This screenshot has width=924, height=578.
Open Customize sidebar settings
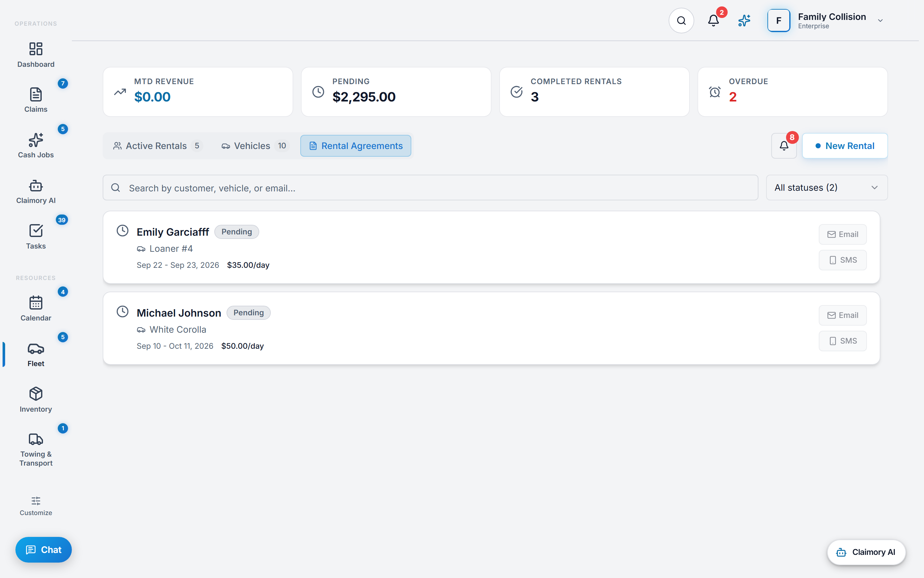click(36, 506)
